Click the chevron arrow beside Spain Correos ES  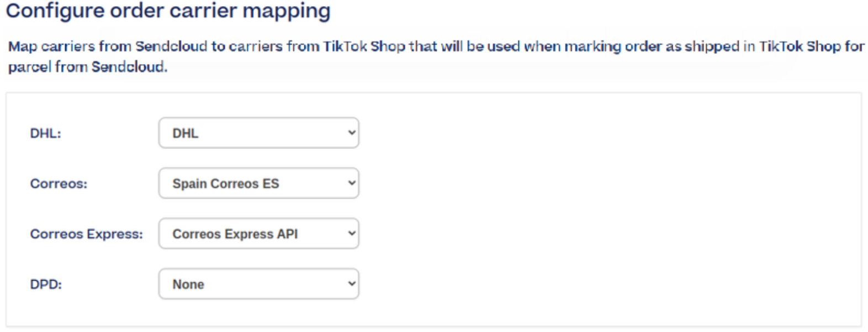(x=351, y=183)
